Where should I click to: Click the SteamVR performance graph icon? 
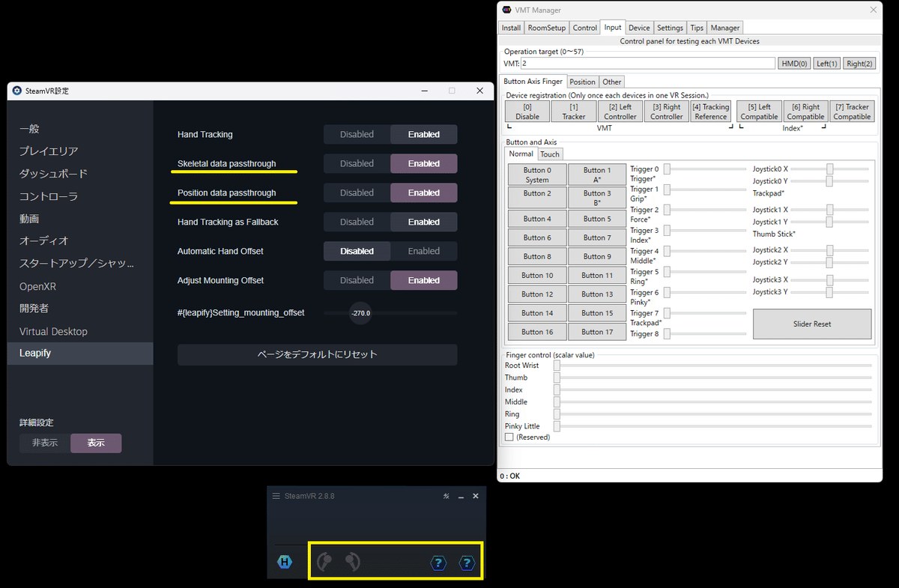[446, 496]
